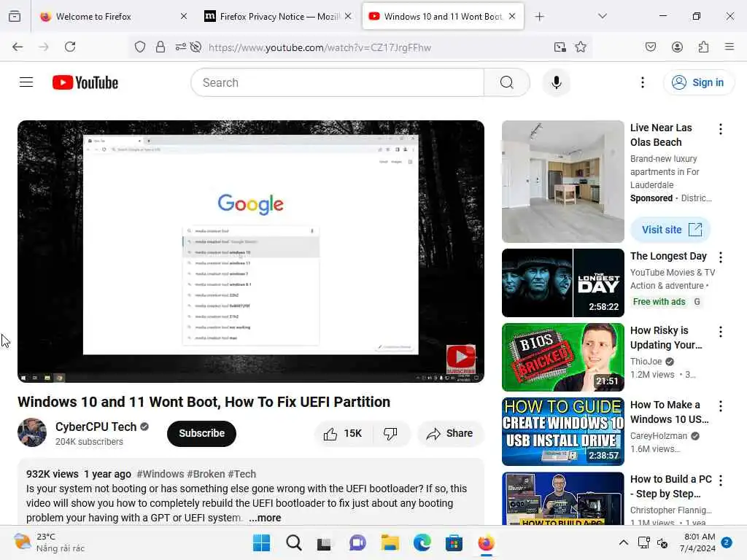List all tabs dropdown arrow
Viewport: 747px width, 560px height.
(x=603, y=16)
